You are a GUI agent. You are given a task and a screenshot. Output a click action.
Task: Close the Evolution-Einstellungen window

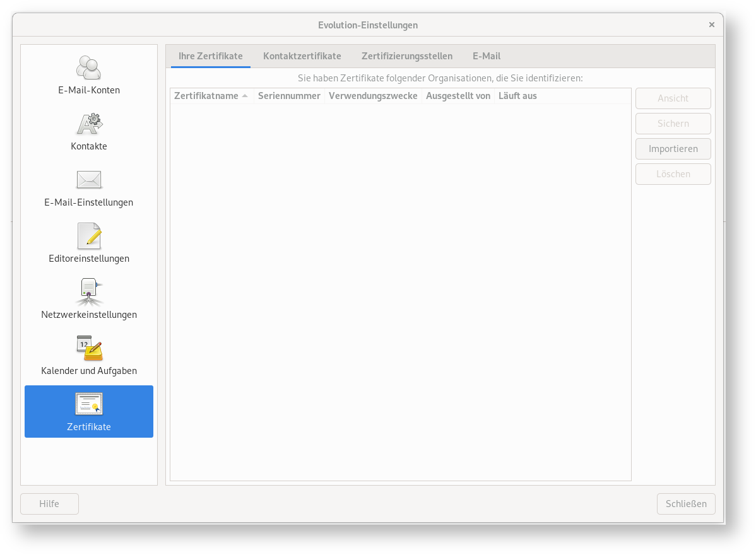711,25
